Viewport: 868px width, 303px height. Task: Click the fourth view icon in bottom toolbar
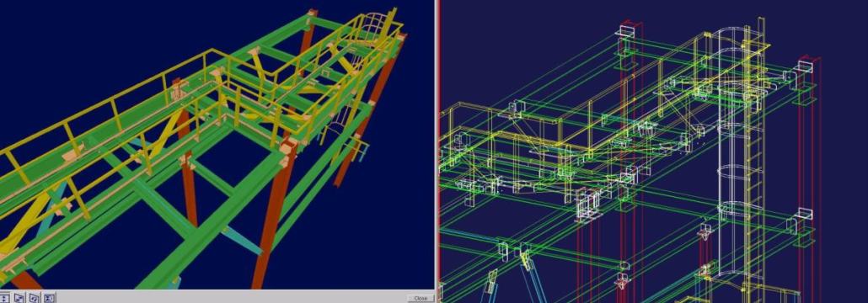[49, 298]
